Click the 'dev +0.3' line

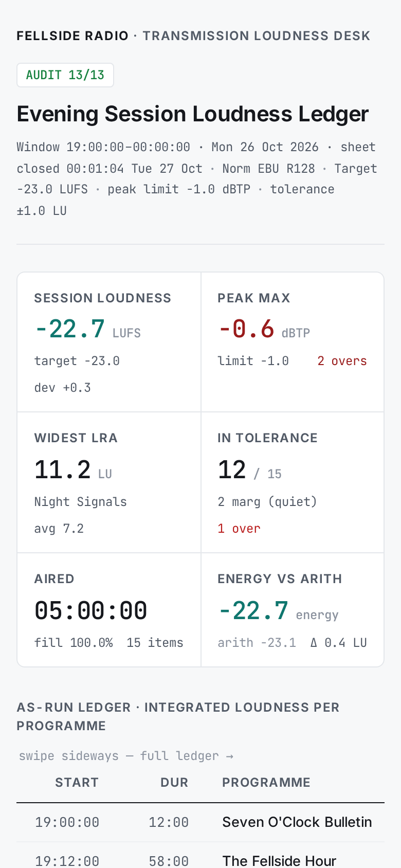(63, 388)
